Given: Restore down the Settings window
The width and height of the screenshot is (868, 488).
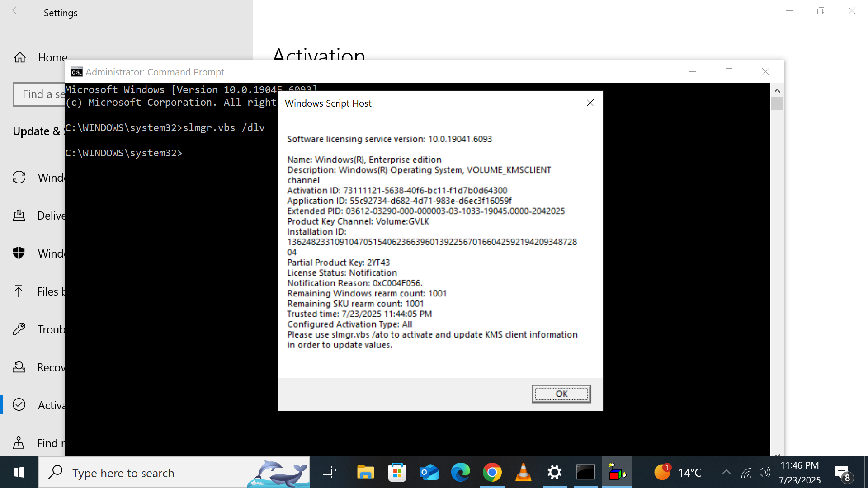Looking at the screenshot, I should (821, 10).
